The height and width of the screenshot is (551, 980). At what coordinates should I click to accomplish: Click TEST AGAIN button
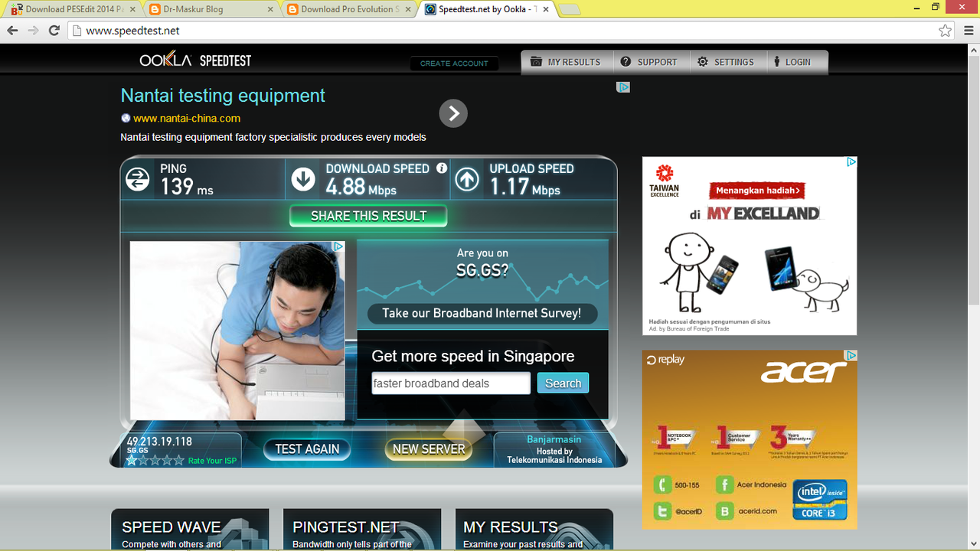307,449
